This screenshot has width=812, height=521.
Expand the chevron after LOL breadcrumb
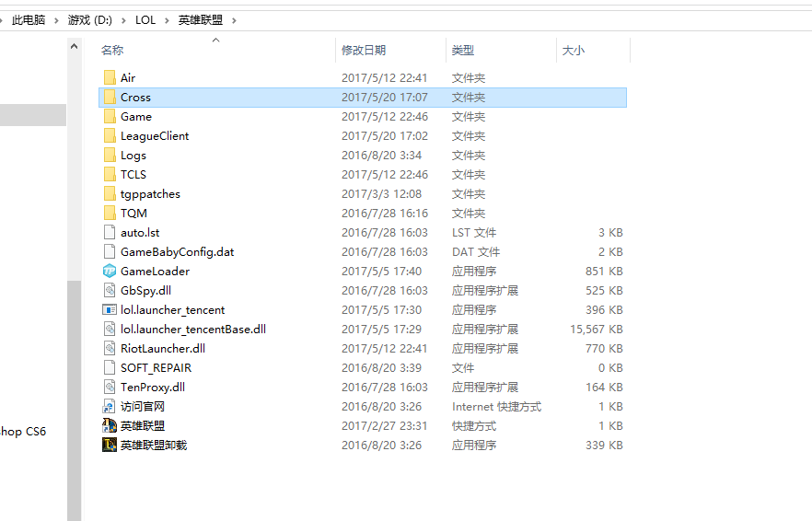tap(167, 21)
